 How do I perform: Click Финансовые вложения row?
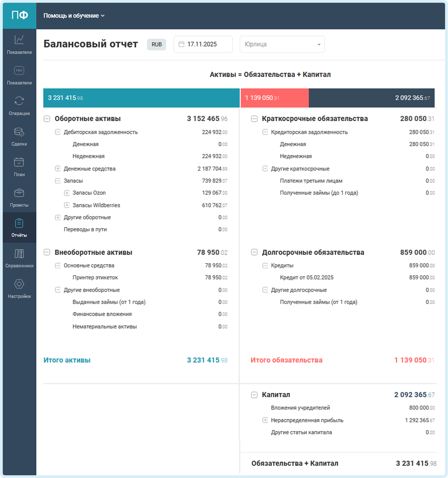click(150, 314)
